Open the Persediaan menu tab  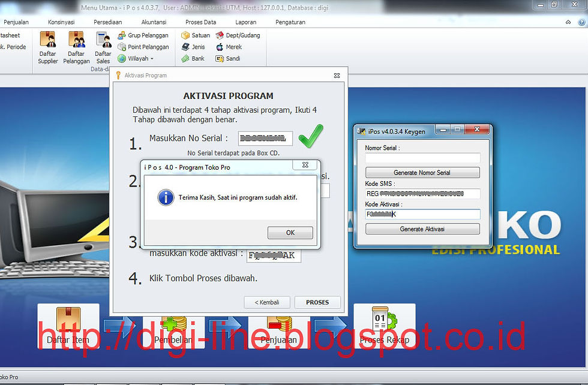[107, 22]
